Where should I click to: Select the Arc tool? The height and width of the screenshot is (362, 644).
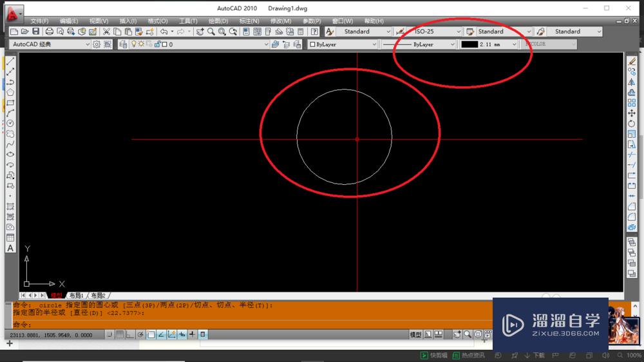tap(10, 113)
